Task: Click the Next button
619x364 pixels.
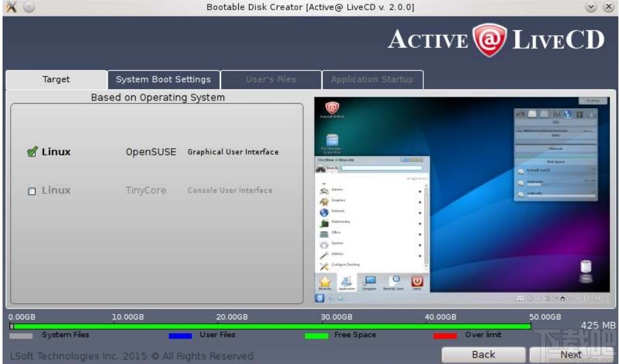Action: 571,354
